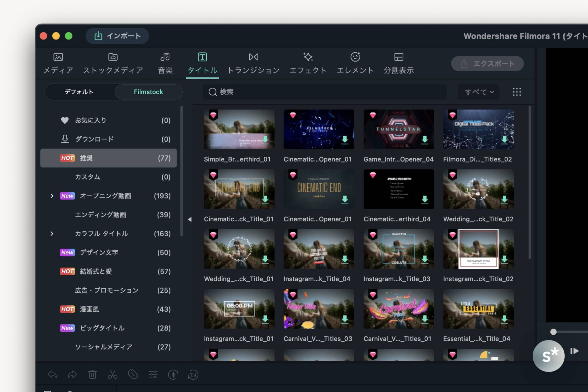Click the preview playhead slider knob
This screenshot has height=392, width=588.
[554, 332]
